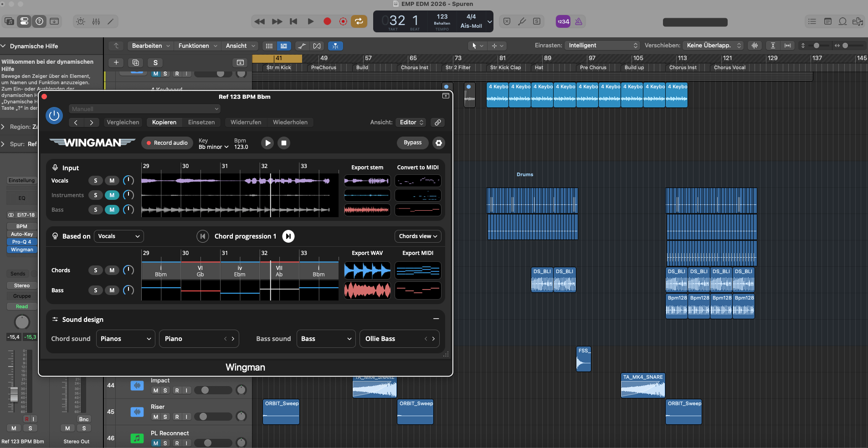Click the Chords Export WAV thumbnail
This screenshot has height=448, width=868.
(x=367, y=270)
